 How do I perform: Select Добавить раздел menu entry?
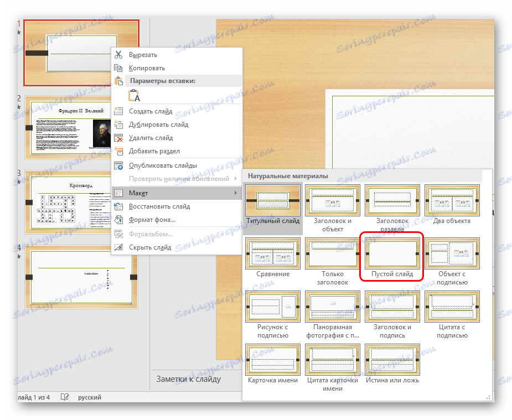(154, 151)
